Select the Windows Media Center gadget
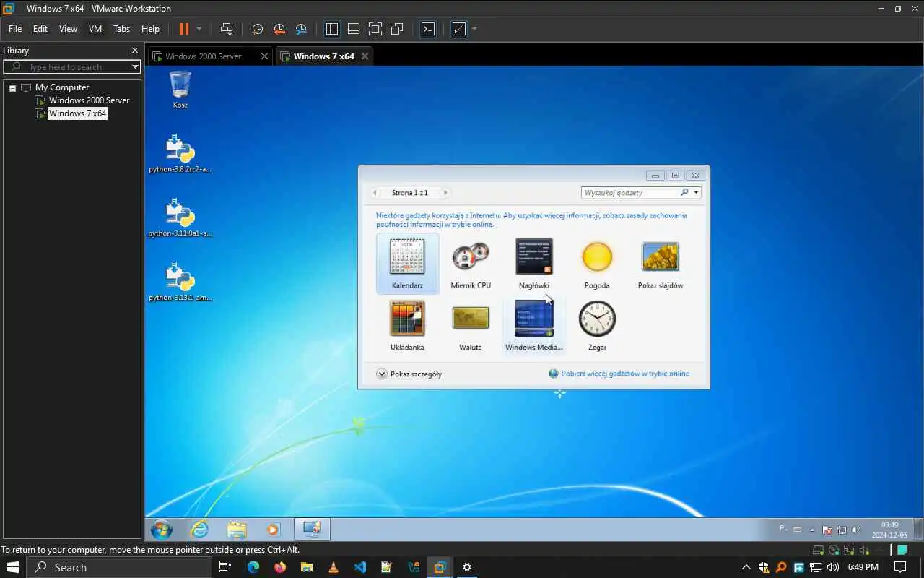Viewport: 924px width, 578px height. click(534, 325)
